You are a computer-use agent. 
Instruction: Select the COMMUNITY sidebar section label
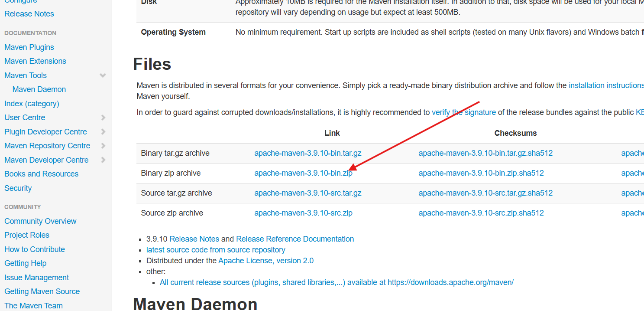pos(23,207)
